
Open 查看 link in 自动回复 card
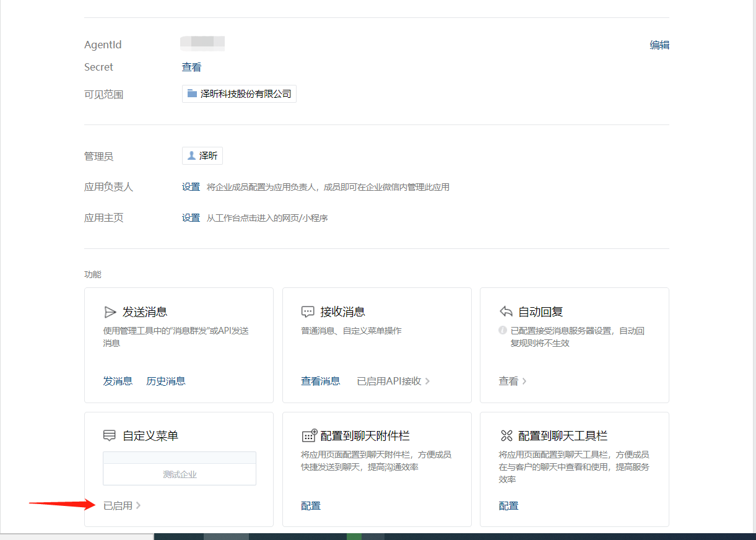[513, 381]
